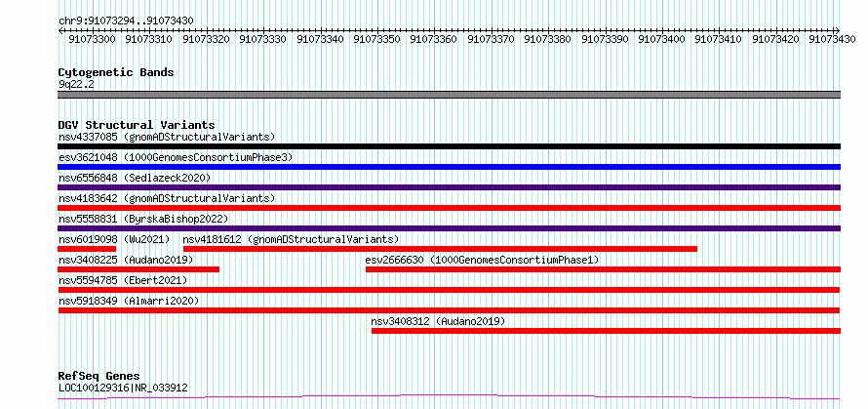Click the DGV Structural Variants track heading
The image size is (868, 409).
click(137, 125)
